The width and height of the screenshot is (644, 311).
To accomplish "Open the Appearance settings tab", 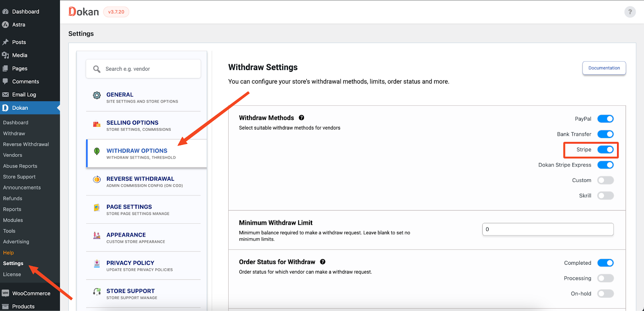I will (x=143, y=237).
